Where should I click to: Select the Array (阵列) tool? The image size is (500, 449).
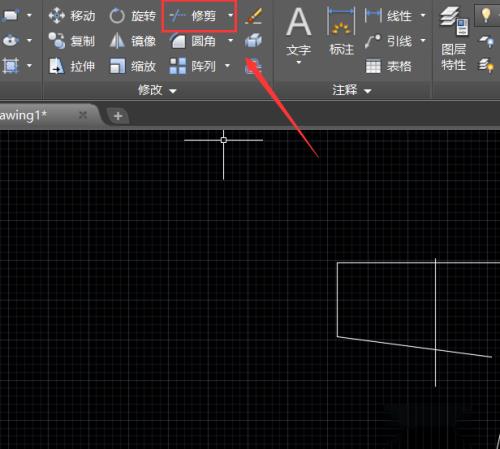point(193,66)
